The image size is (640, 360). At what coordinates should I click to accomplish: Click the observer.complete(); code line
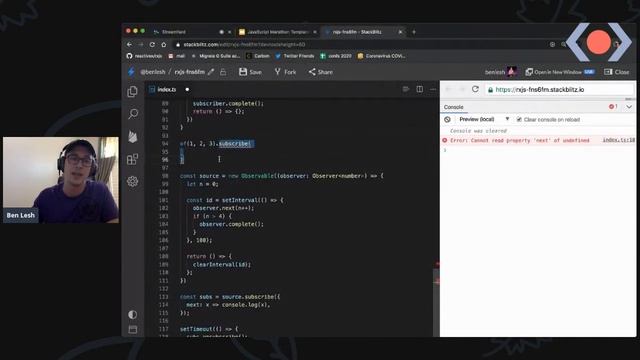[x=231, y=224]
